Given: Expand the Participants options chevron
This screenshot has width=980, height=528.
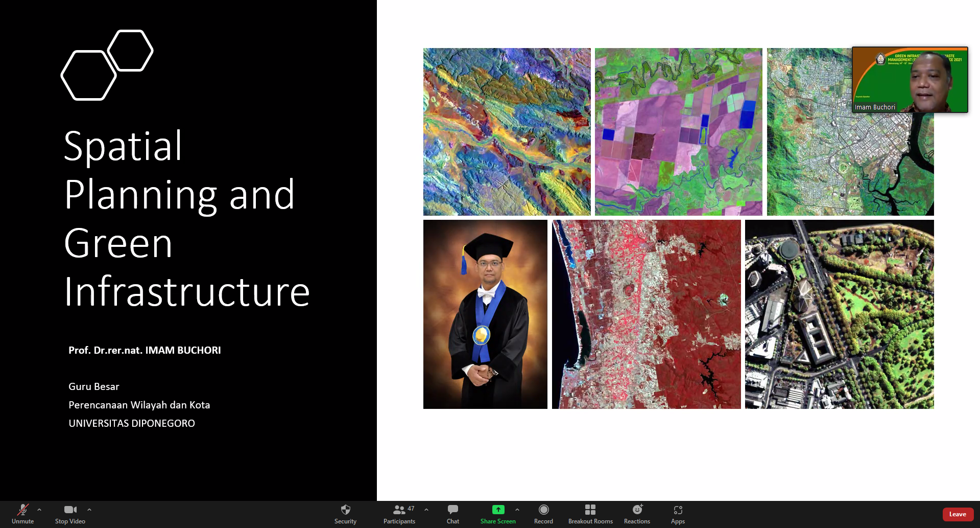Looking at the screenshot, I should [x=426, y=510].
